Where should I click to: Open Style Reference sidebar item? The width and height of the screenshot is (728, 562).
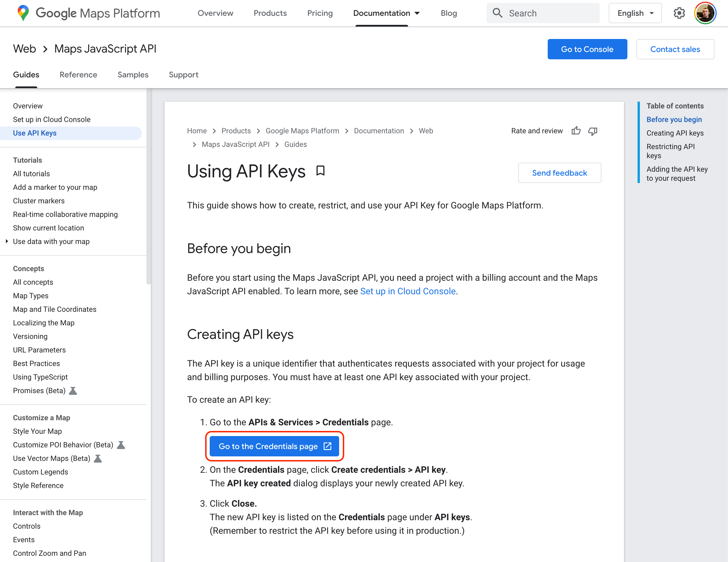tap(38, 485)
